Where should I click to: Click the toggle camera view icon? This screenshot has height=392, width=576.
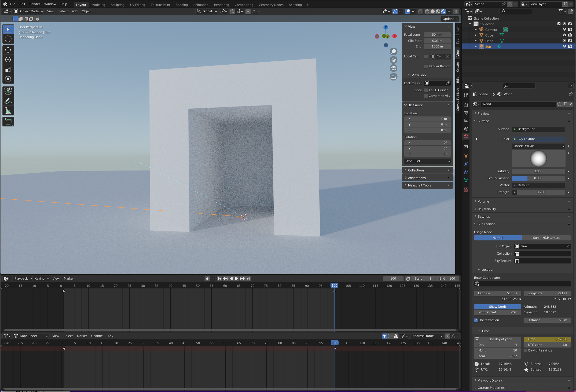394,68
